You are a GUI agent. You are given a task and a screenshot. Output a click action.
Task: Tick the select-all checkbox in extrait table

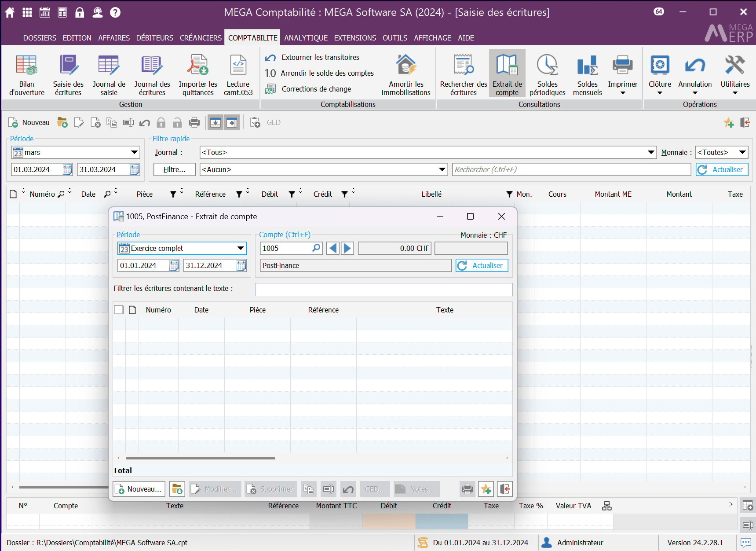pos(119,310)
